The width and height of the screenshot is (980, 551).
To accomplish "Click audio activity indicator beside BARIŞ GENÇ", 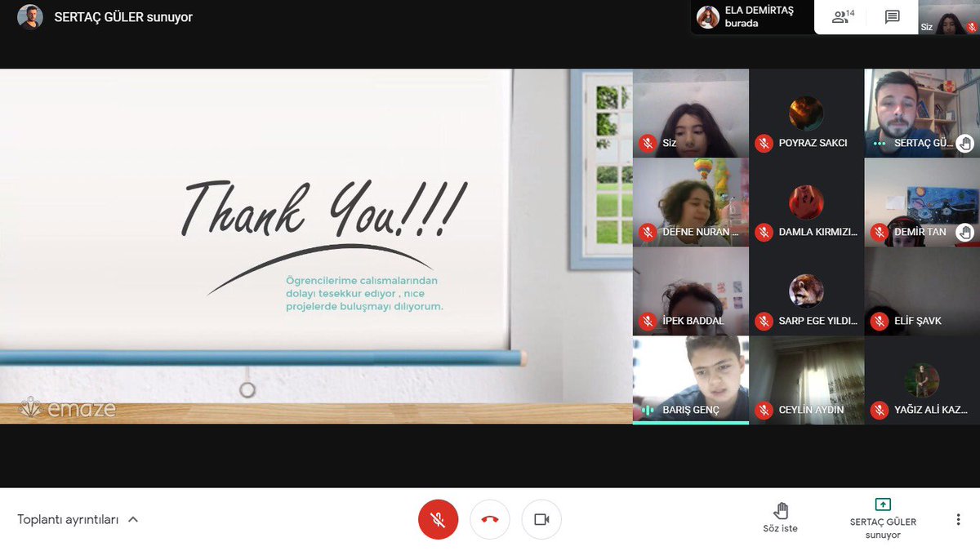I will (648, 410).
